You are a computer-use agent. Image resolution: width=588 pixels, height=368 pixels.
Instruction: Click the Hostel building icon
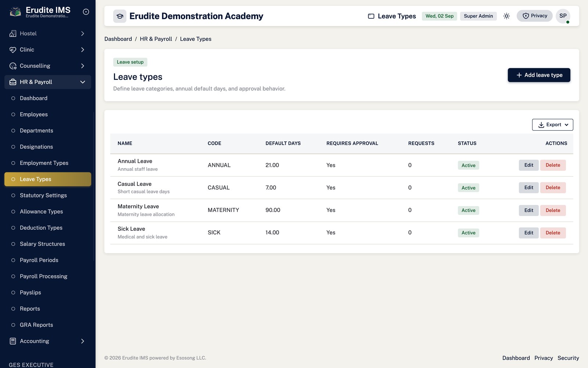click(13, 33)
